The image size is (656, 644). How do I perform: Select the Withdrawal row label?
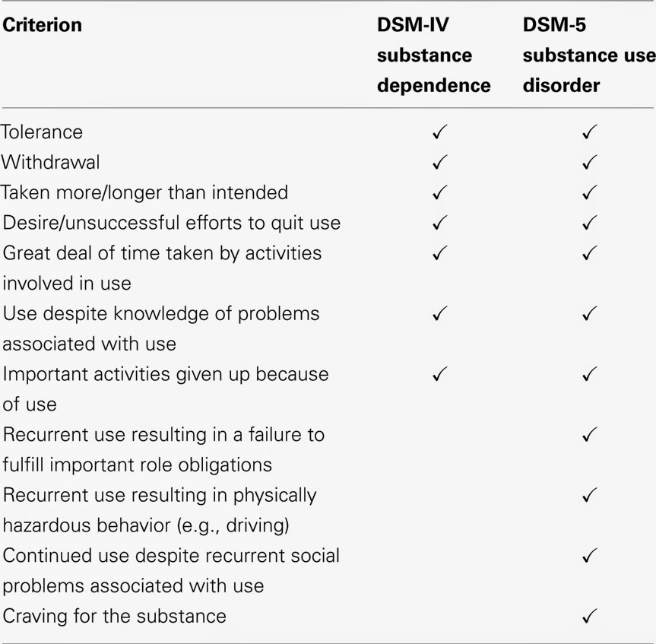tap(50, 162)
